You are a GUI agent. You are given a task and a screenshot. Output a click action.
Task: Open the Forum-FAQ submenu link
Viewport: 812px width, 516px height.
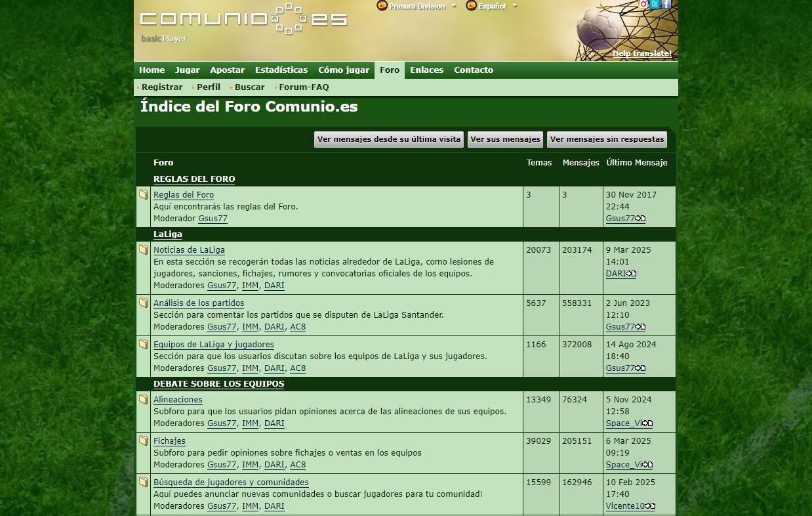pyautogui.click(x=304, y=87)
